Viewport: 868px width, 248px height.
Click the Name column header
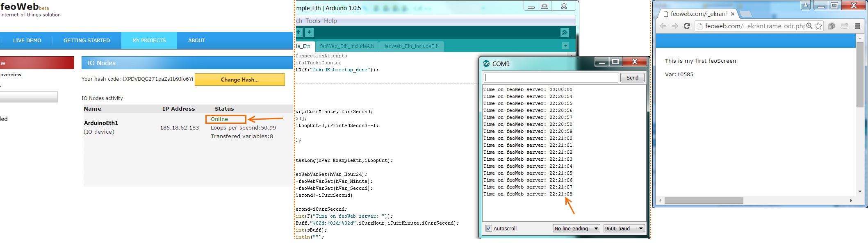[x=92, y=109]
